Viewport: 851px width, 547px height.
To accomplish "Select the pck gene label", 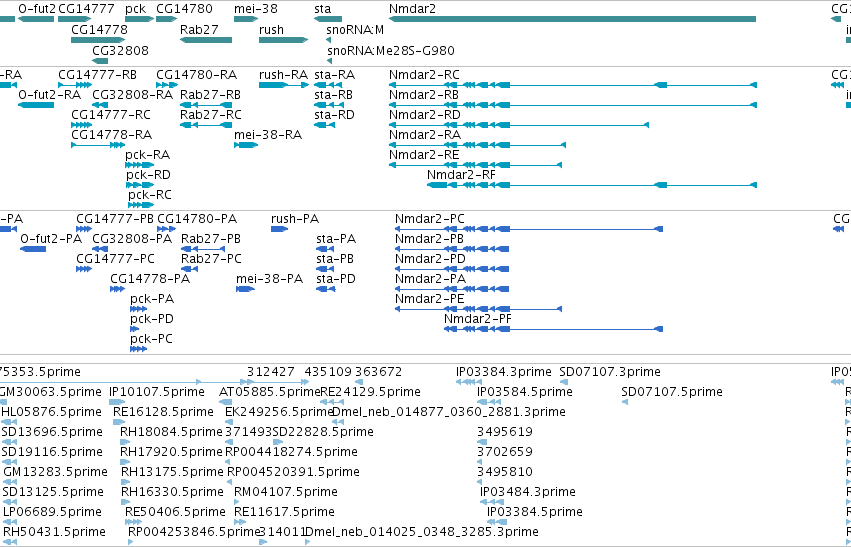I will pyautogui.click(x=135, y=9).
